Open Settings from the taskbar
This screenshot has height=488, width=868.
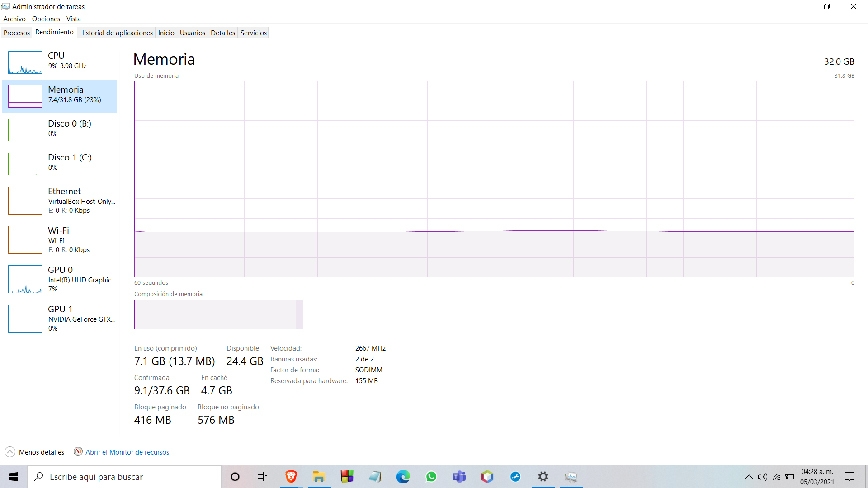(543, 477)
